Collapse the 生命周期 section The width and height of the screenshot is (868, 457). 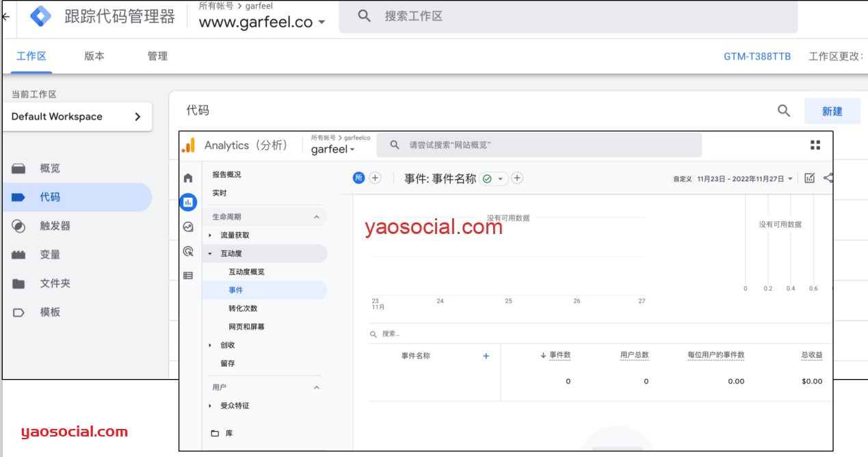coord(317,217)
